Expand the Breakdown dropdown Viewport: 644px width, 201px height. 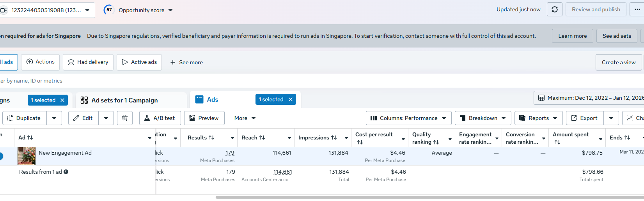(483, 118)
